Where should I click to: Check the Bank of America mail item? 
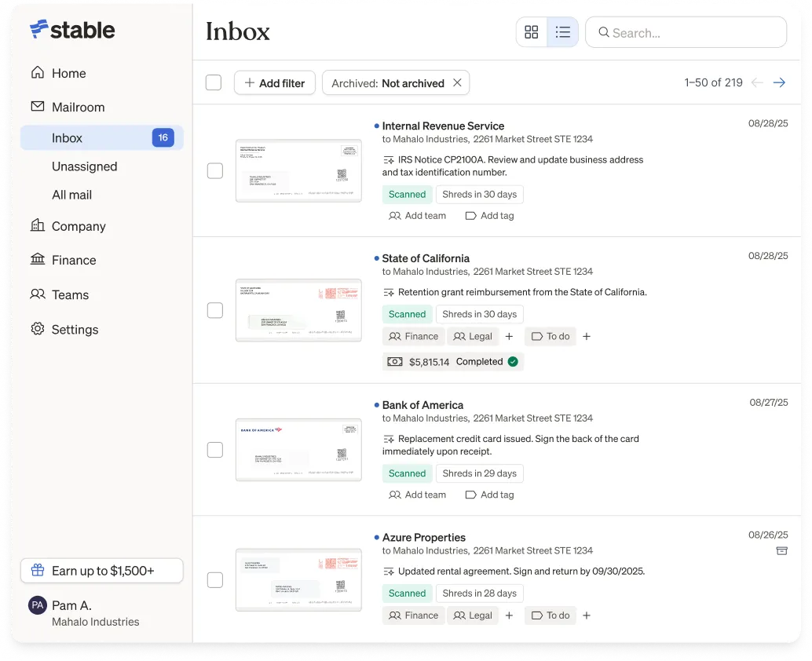(x=215, y=449)
